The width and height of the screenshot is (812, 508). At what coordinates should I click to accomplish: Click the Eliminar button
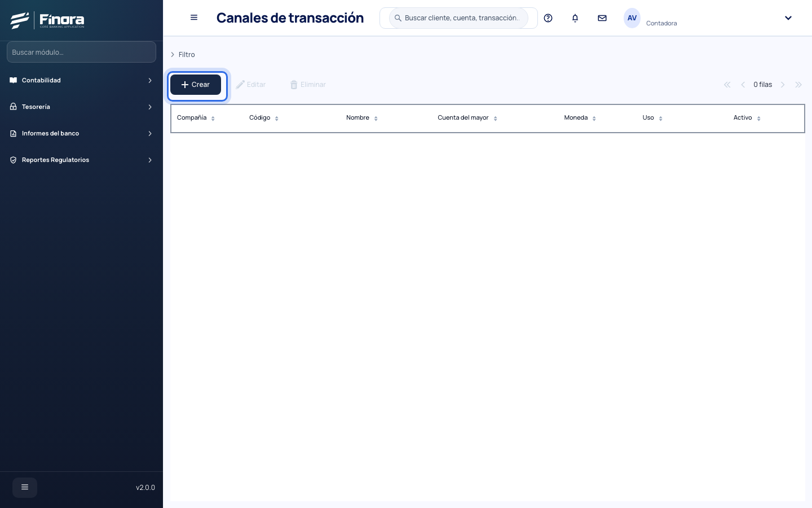tap(308, 85)
